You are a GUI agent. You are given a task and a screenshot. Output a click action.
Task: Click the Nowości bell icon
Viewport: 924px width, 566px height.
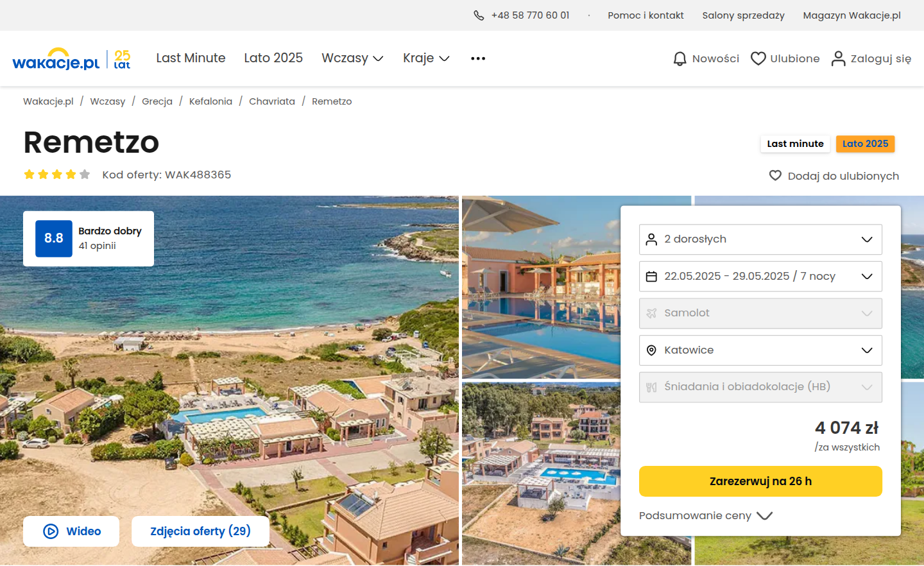point(680,58)
